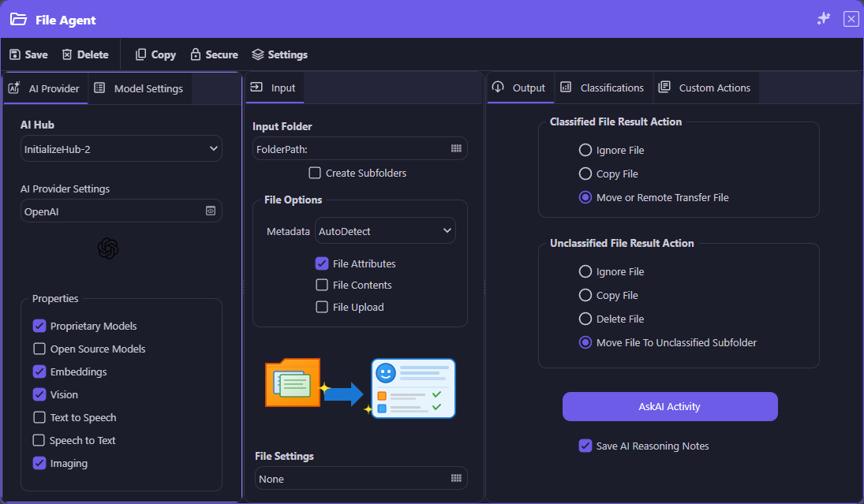Screen dimensions: 864x504
Task: Uncheck the File Attributes checkbox
Action: 322,263
